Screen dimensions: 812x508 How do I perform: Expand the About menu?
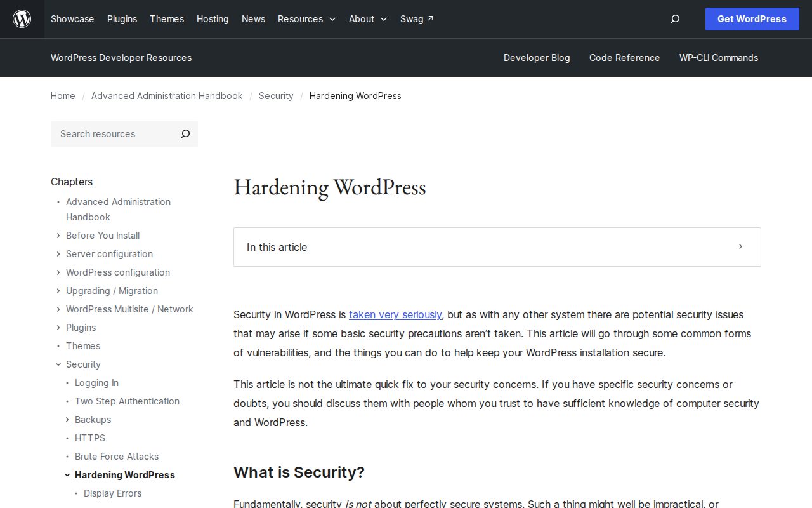point(368,19)
